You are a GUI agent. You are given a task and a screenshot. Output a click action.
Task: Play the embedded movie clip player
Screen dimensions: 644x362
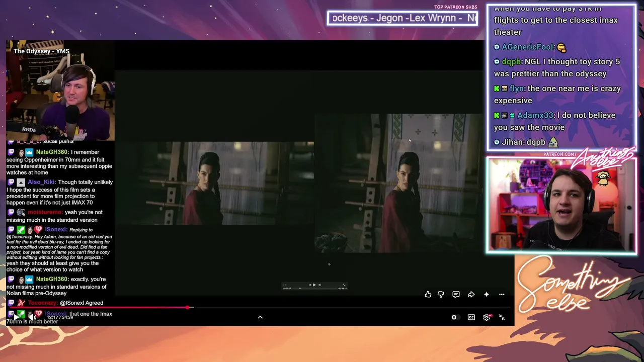coord(314,285)
